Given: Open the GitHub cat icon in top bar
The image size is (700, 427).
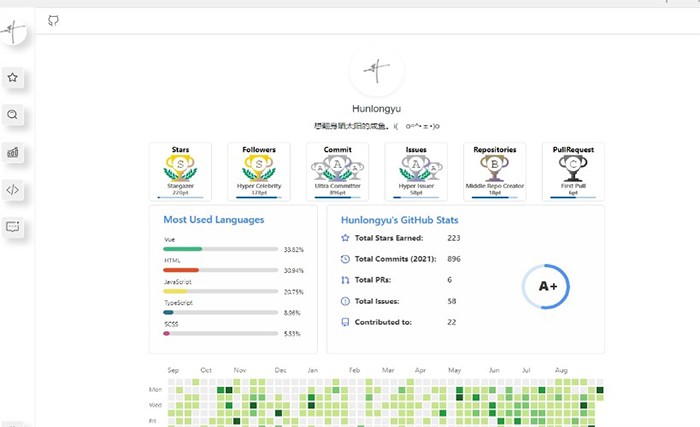Looking at the screenshot, I should coord(53,21).
